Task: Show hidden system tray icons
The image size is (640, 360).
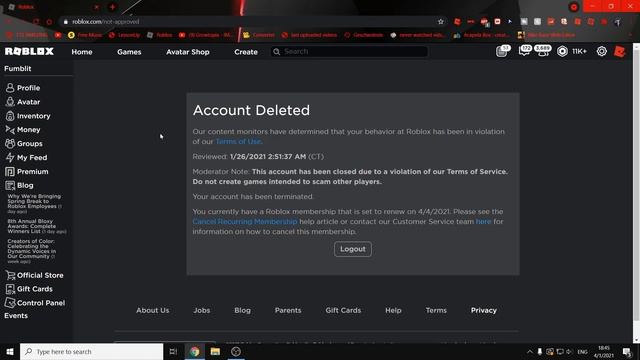Action: pyautogui.click(x=530, y=352)
